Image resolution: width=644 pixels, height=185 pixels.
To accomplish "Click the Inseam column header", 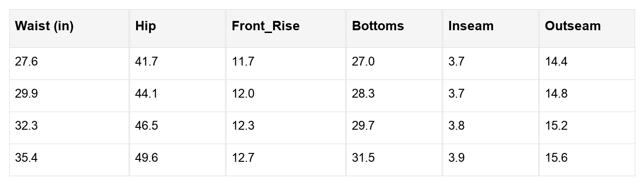I will point(491,28).
